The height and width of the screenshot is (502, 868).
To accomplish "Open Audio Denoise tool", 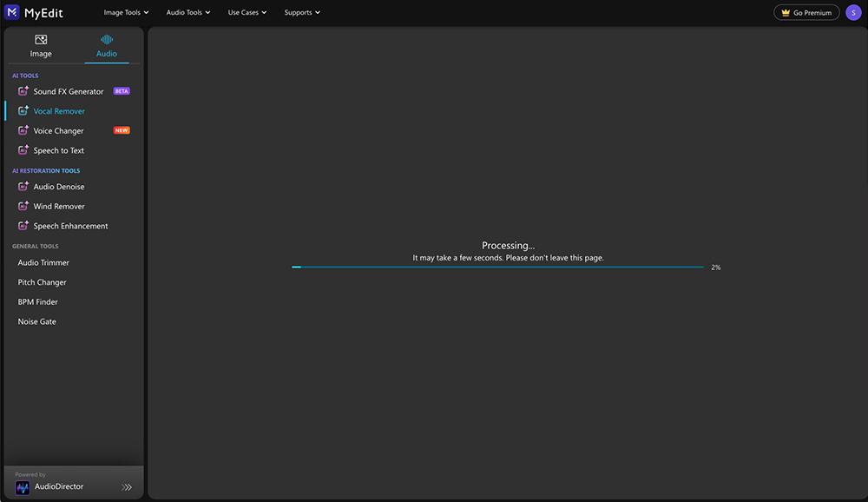I will (x=59, y=187).
